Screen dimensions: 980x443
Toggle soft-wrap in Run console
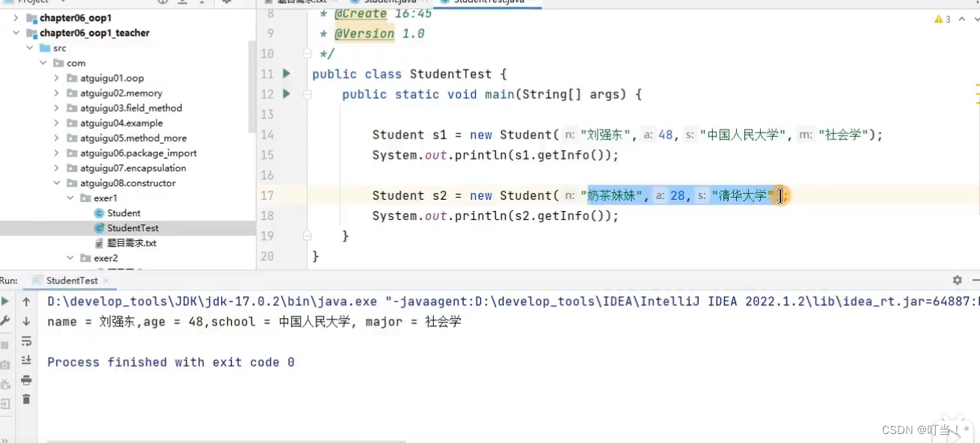pyautogui.click(x=26, y=341)
